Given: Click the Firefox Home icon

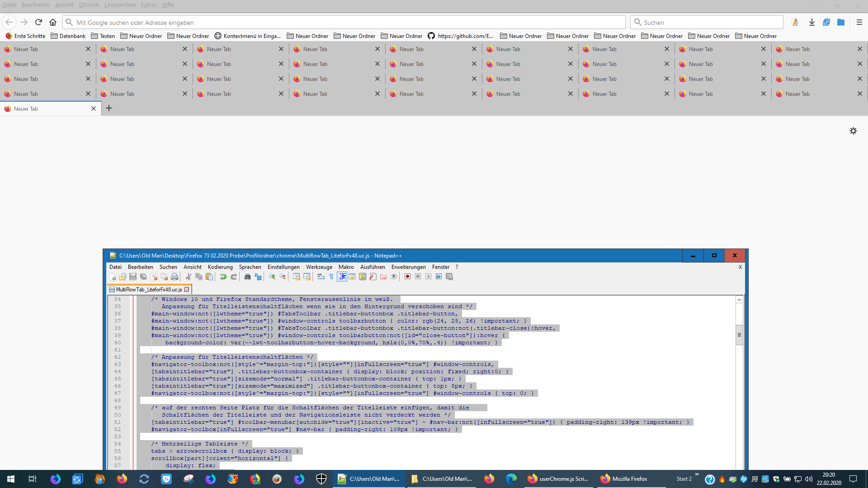Looking at the screenshot, I should coord(53,22).
